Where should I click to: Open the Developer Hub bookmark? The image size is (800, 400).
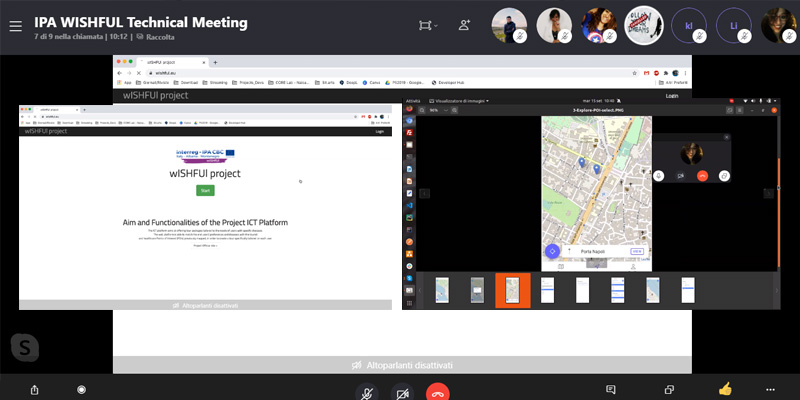coord(448,82)
